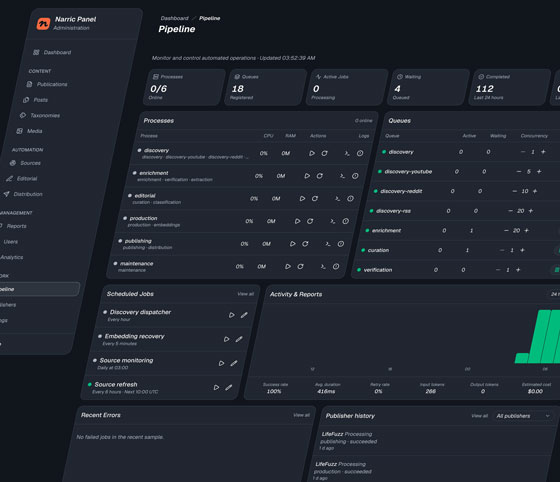
Task: Open Publications in the sidebar
Action: click(47, 84)
